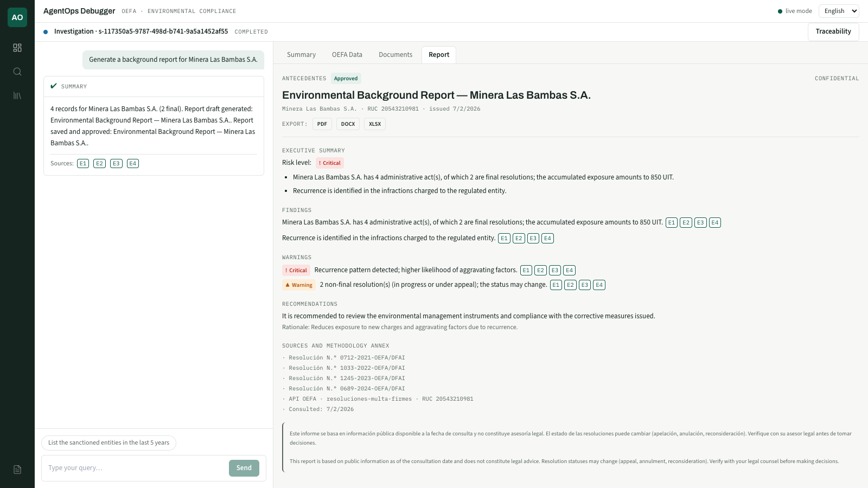Export the report as PDF
This screenshot has width=868, height=488.
click(322, 124)
